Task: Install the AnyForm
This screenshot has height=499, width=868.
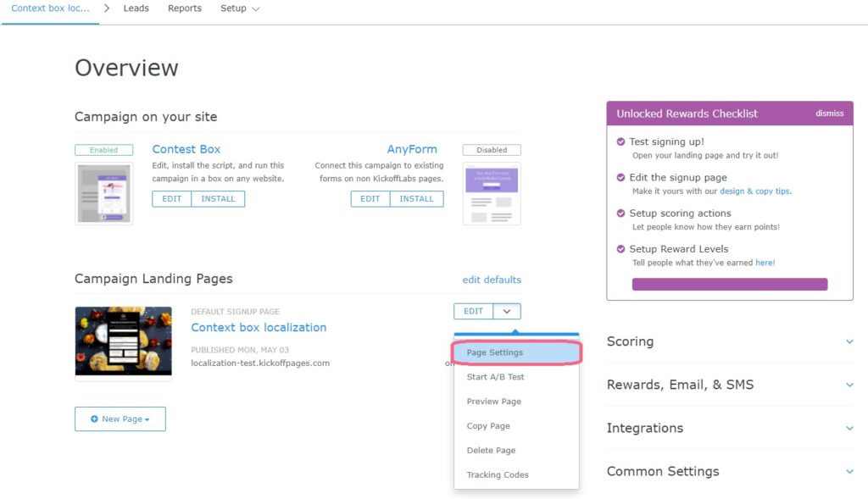Action: point(417,198)
